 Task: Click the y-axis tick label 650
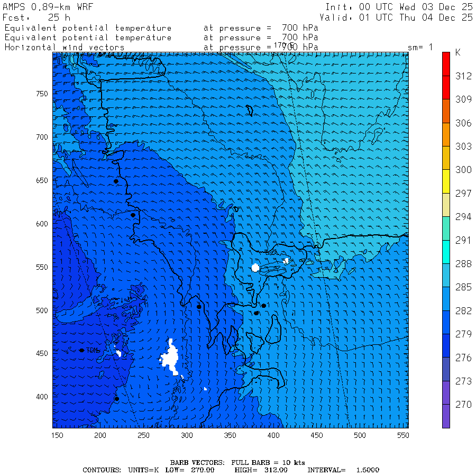tap(42, 180)
